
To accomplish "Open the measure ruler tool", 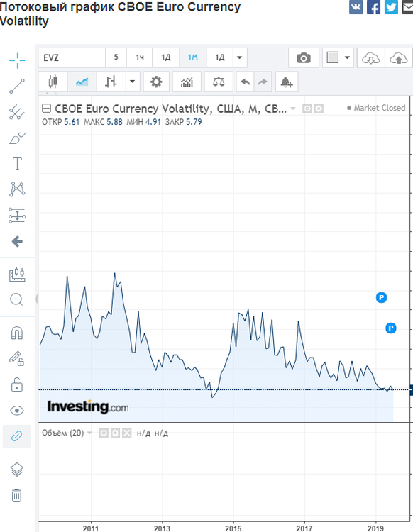I will coord(17,275).
